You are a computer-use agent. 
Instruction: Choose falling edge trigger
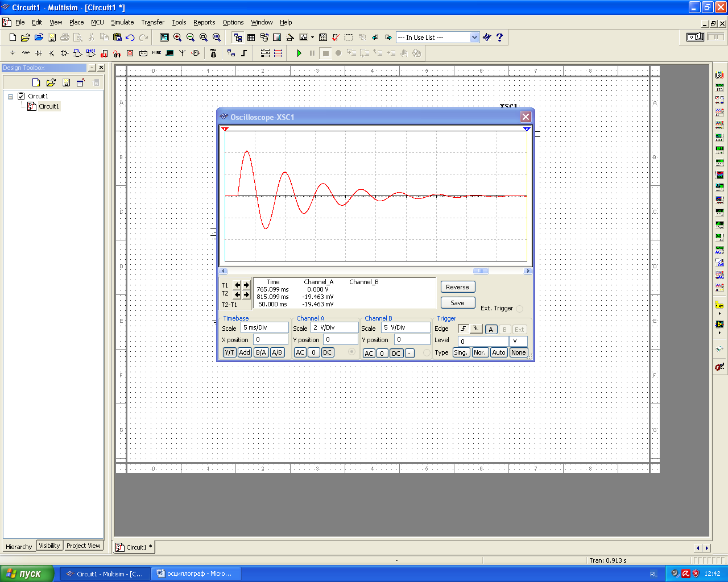[x=477, y=329]
